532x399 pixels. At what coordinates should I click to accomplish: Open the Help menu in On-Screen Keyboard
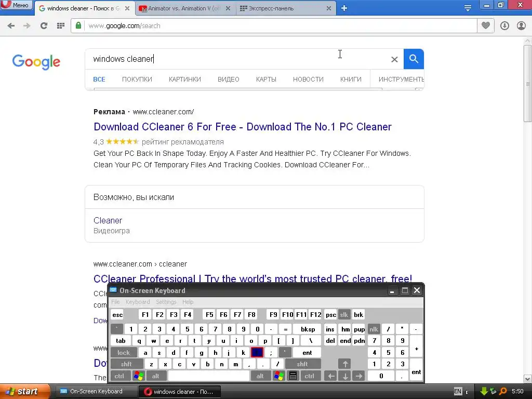click(x=188, y=302)
